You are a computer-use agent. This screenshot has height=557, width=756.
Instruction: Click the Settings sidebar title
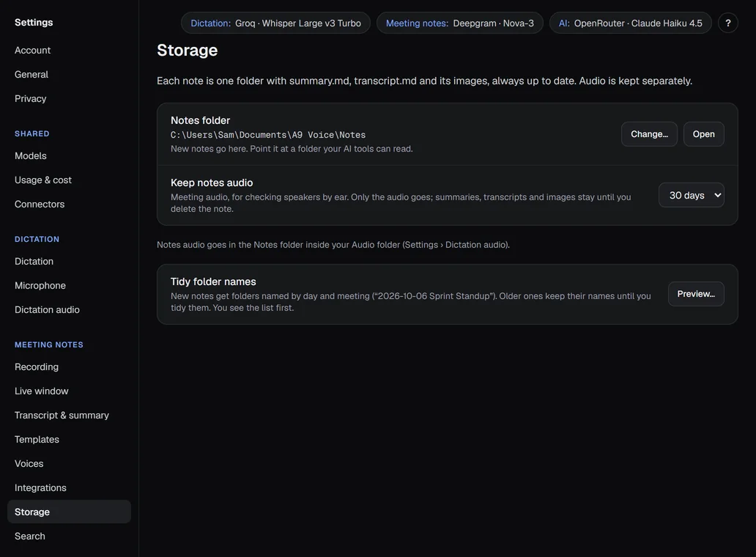[x=34, y=22]
